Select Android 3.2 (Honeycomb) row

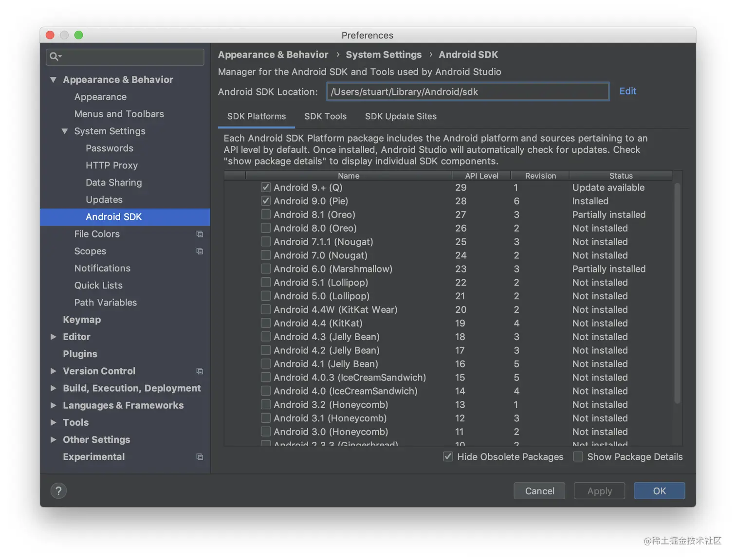(x=449, y=405)
